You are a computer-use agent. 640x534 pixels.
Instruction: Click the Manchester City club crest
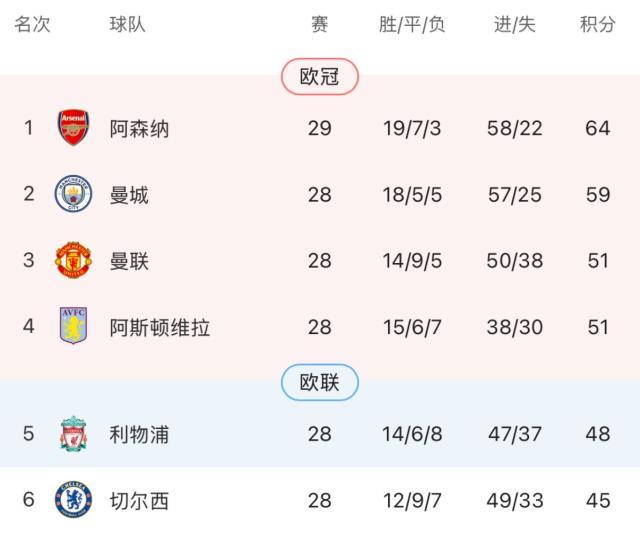pos(73,194)
